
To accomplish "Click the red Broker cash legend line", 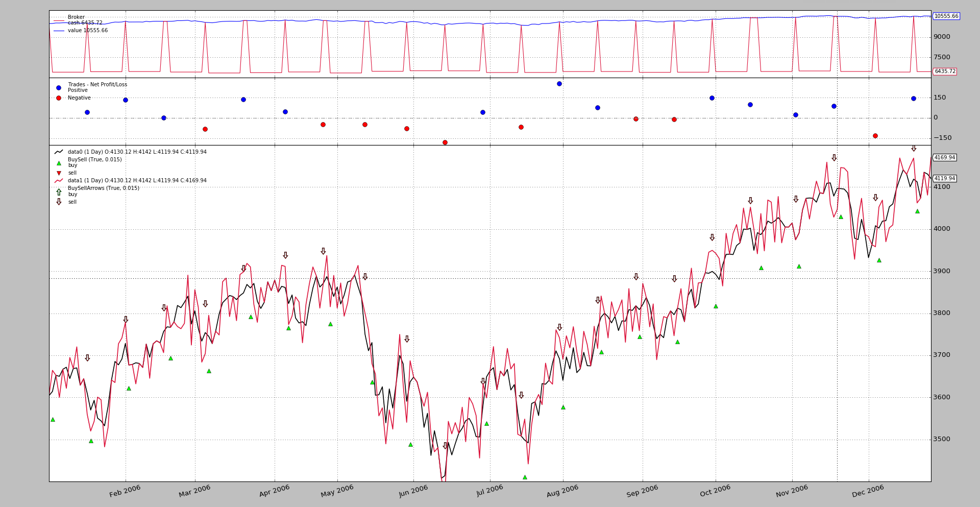I will (59, 21).
